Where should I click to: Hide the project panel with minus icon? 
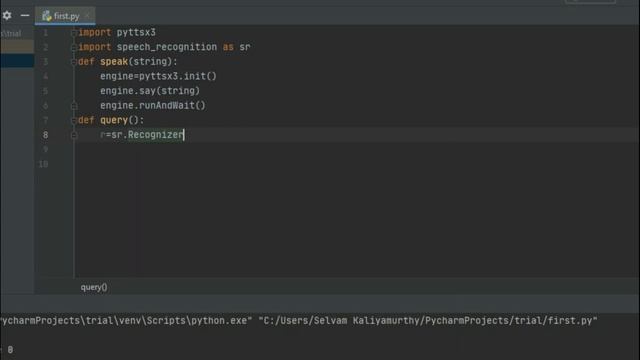[x=25, y=16]
